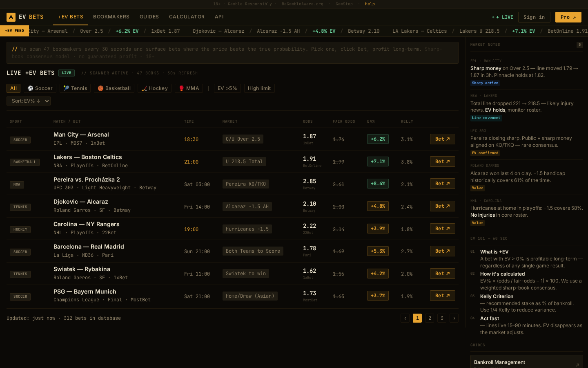588x368 pixels.
Task: Open the API nav tab
Action: 219,17
